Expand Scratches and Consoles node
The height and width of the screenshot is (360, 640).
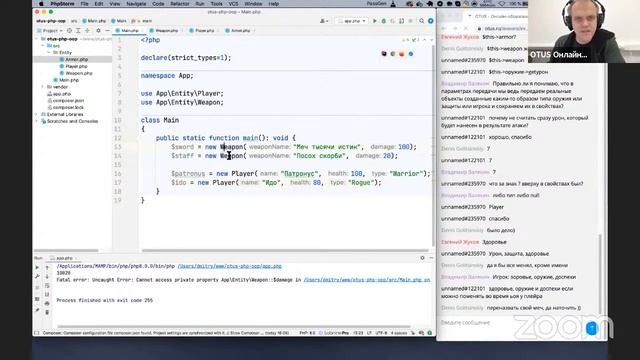pos(37,121)
